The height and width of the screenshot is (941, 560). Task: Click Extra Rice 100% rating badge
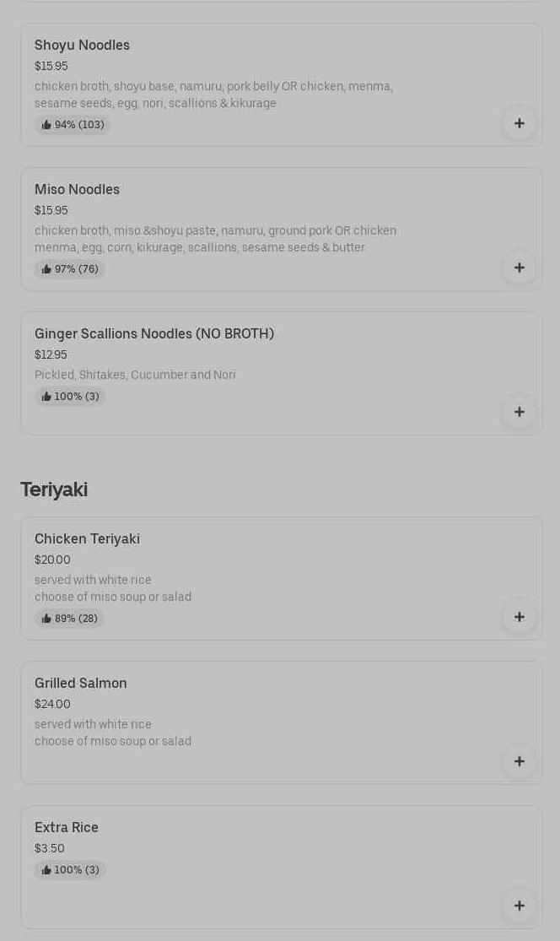(70, 869)
